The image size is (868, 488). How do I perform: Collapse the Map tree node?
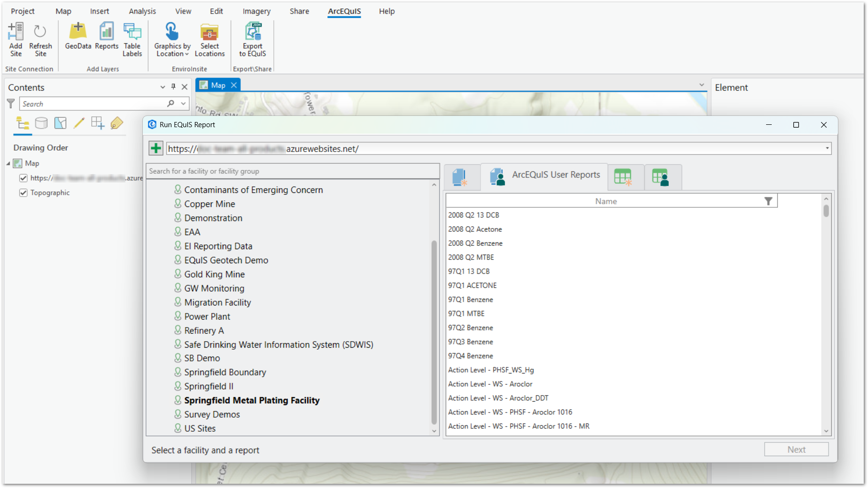8,163
